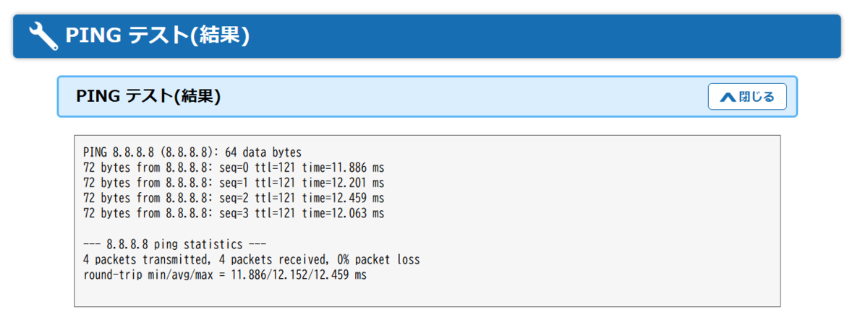Click inside the gray ping output box
Image resolution: width=868 pixels, height=312 pixels.
point(427,221)
